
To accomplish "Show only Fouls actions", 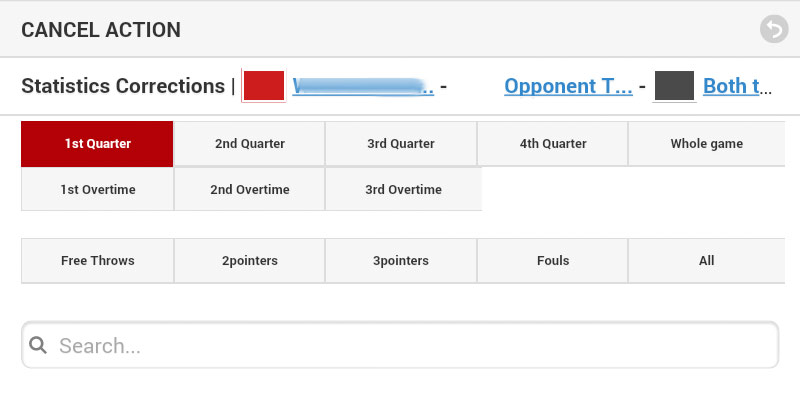I will 553,261.
